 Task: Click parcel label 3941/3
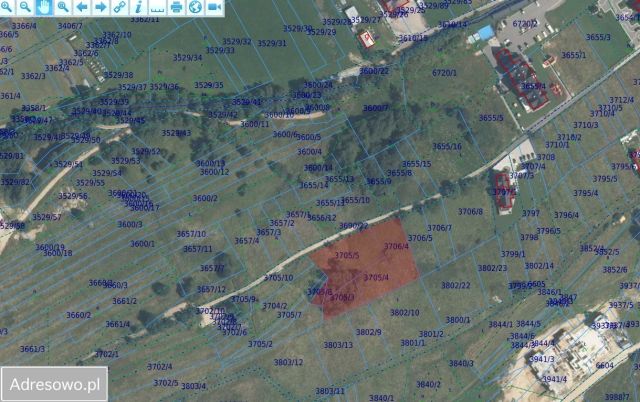click(x=542, y=359)
